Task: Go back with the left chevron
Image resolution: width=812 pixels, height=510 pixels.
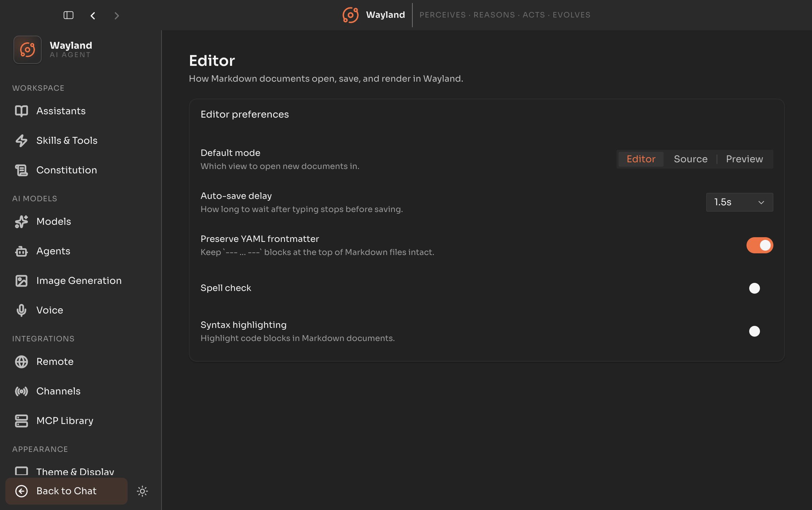Action: [93, 15]
